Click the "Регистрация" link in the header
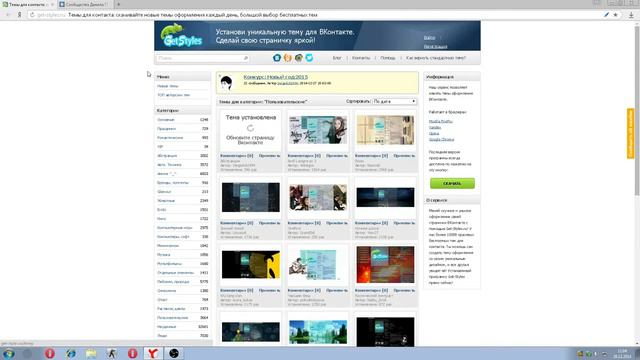640x360 pixels. 436,47
